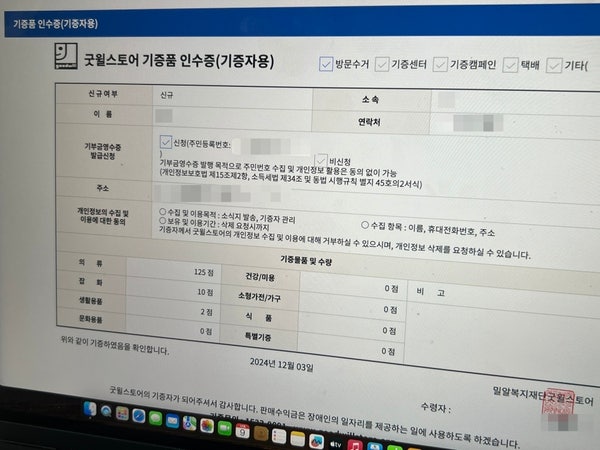
Task: Toggle the 기증캠페인 checkbox
Action: pyautogui.click(x=440, y=65)
